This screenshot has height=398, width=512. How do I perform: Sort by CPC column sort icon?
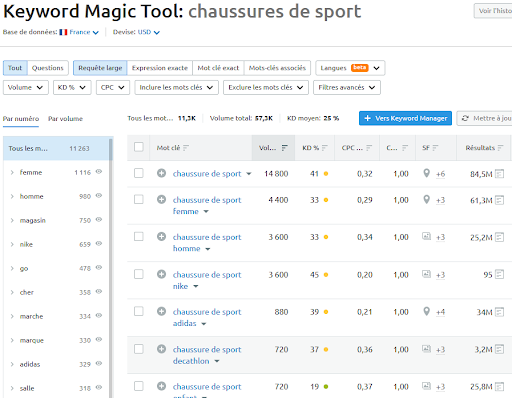tap(369, 148)
